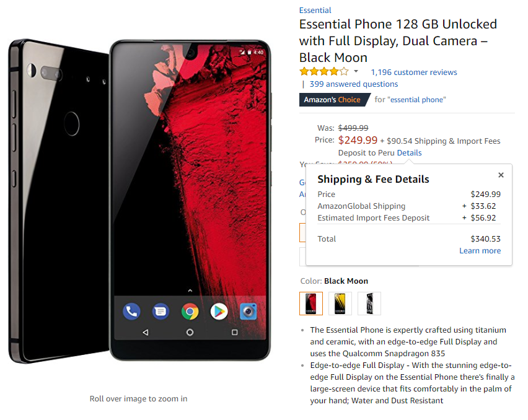Click Learn more in fee details
Viewport: 528px width, 420px height.
(480, 251)
